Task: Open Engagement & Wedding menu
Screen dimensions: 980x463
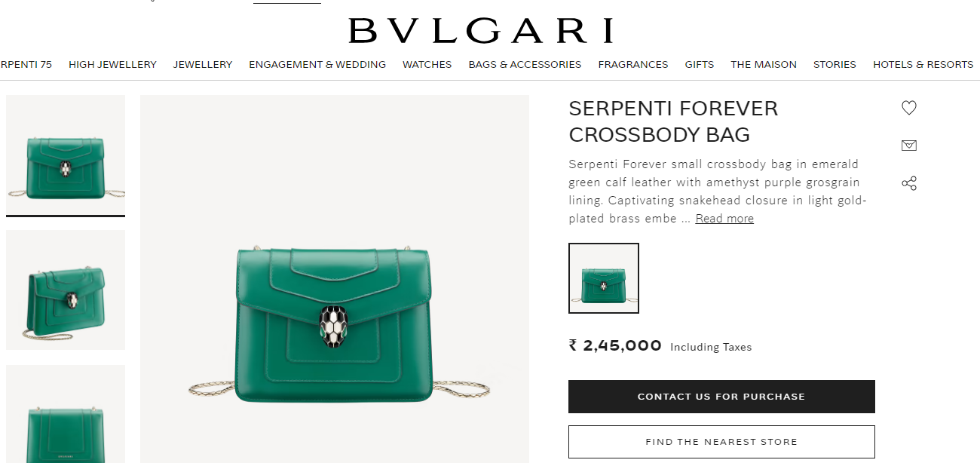Action: click(x=317, y=65)
